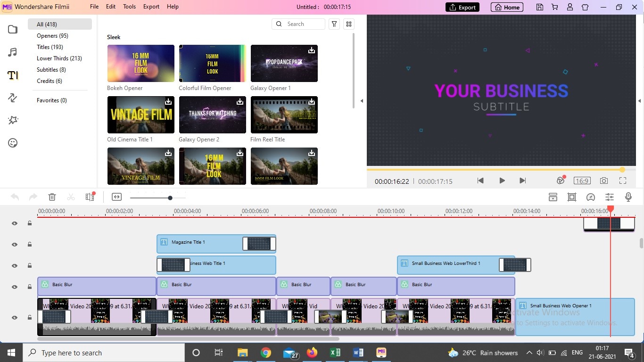Viewport: 644px width, 362px height.
Task: Click the Redo arrow in timeline toolbar
Action: tap(33, 197)
